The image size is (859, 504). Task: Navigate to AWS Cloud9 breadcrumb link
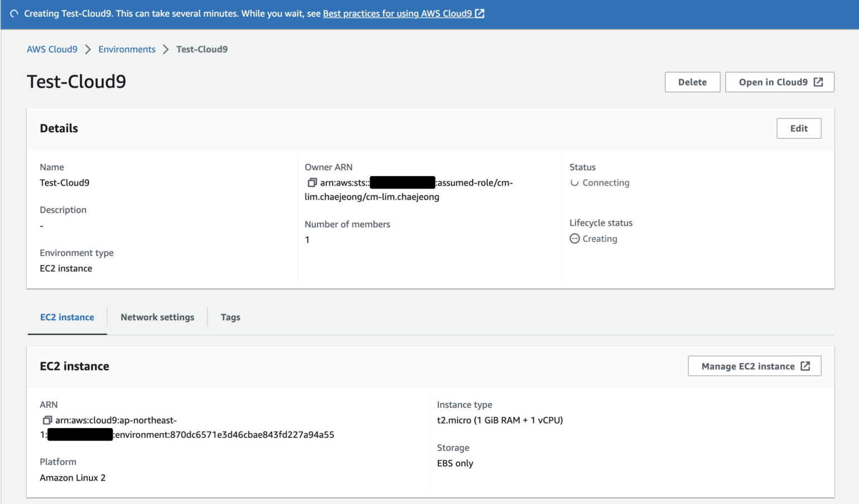tap(51, 49)
